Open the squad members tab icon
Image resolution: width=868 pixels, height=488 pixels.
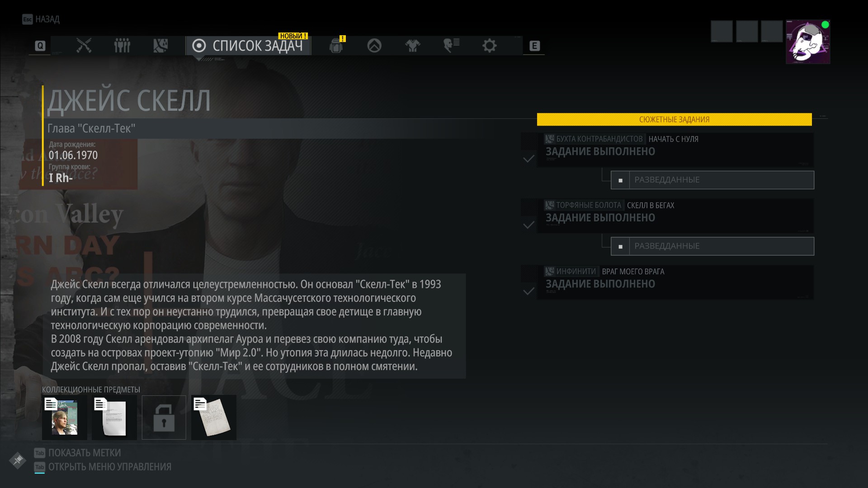pyautogui.click(x=122, y=46)
